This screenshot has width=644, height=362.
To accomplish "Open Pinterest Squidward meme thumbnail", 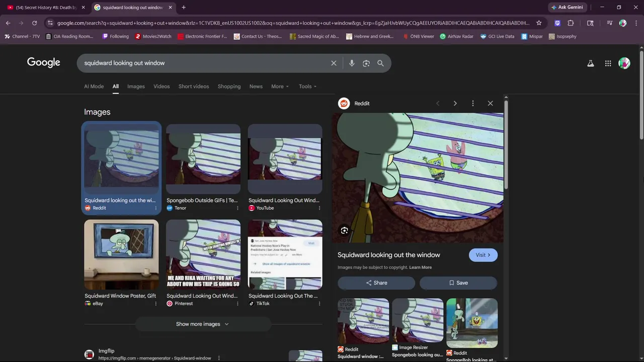I will point(203,254).
